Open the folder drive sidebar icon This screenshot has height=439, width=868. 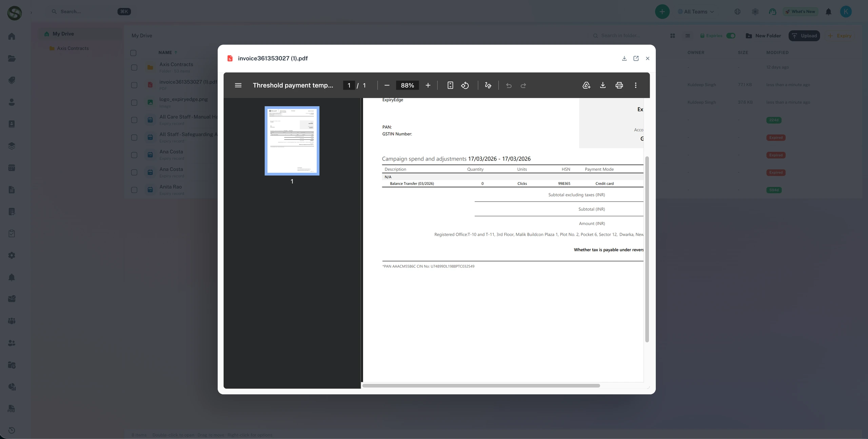click(x=12, y=58)
